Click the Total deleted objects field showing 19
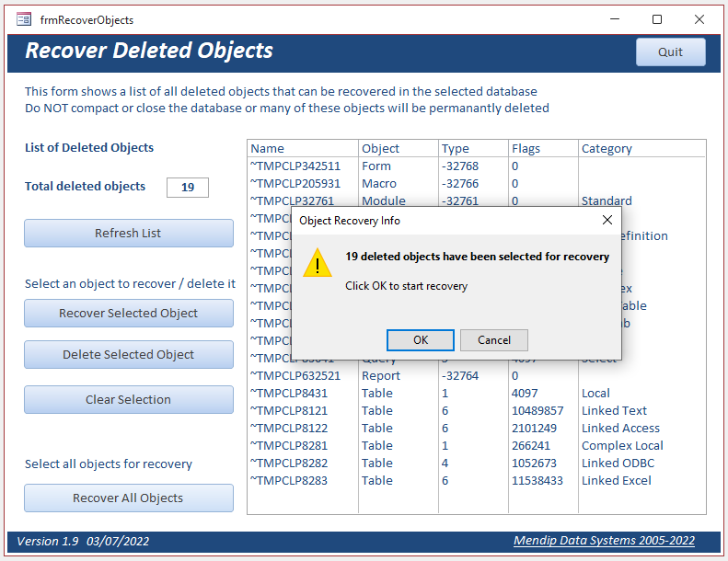Screen dimensions: 728x561 click(188, 188)
